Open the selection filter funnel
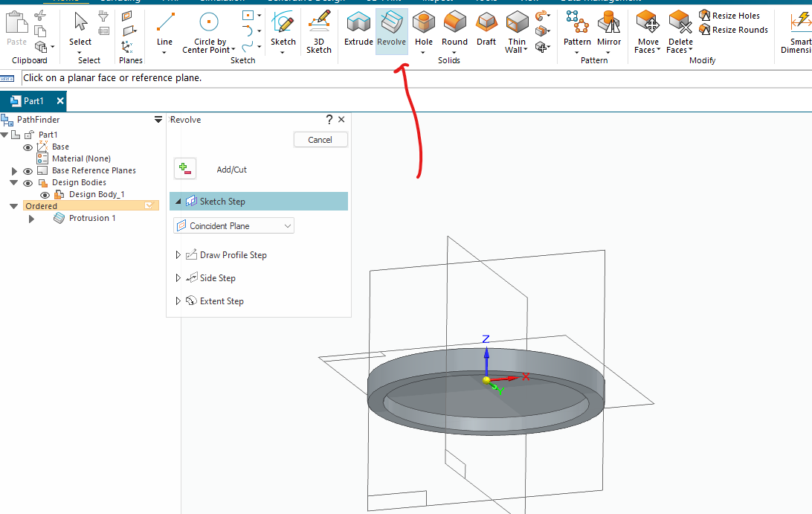The image size is (812, 514). coord(103,16)
